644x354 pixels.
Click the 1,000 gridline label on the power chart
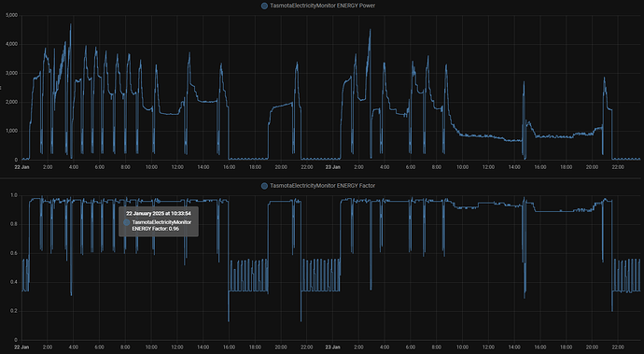pos(11,131)
